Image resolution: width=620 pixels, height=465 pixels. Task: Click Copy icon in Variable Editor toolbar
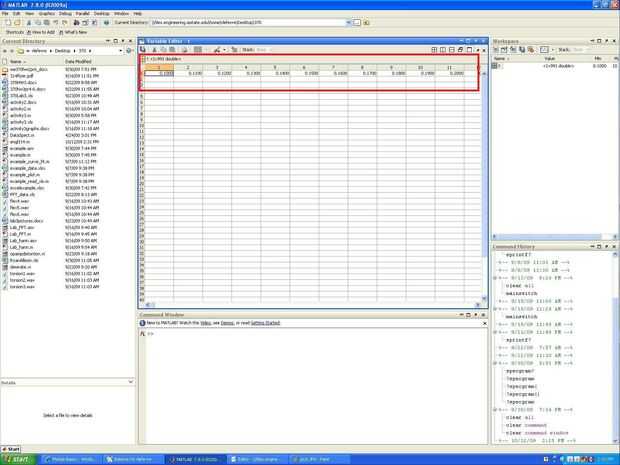tap(163, 49)
